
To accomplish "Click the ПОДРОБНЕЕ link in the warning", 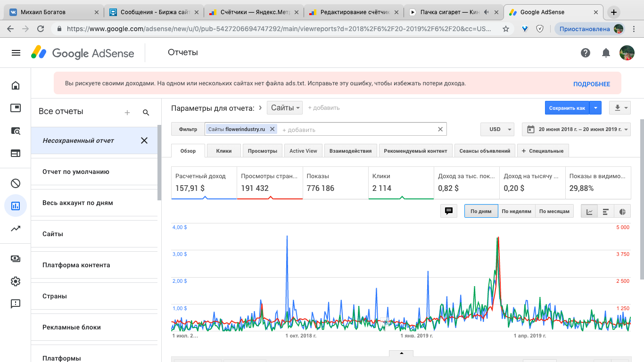I will pyautogui.click(x=592, y=84).
